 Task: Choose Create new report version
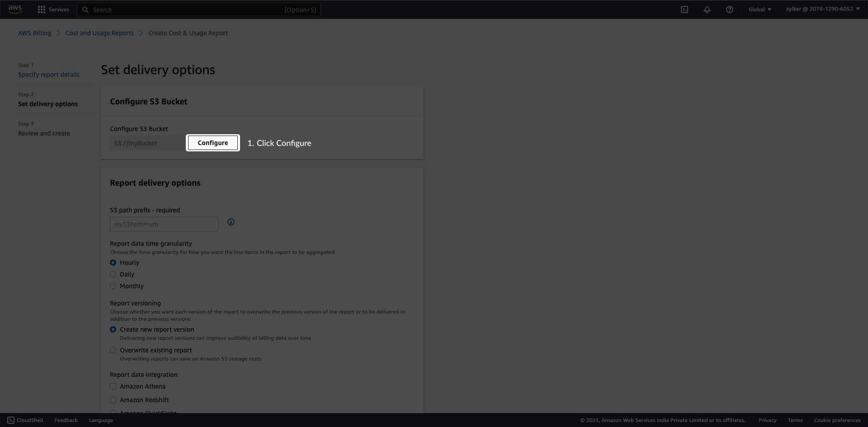pyautogui.click(x=113, y=329)
